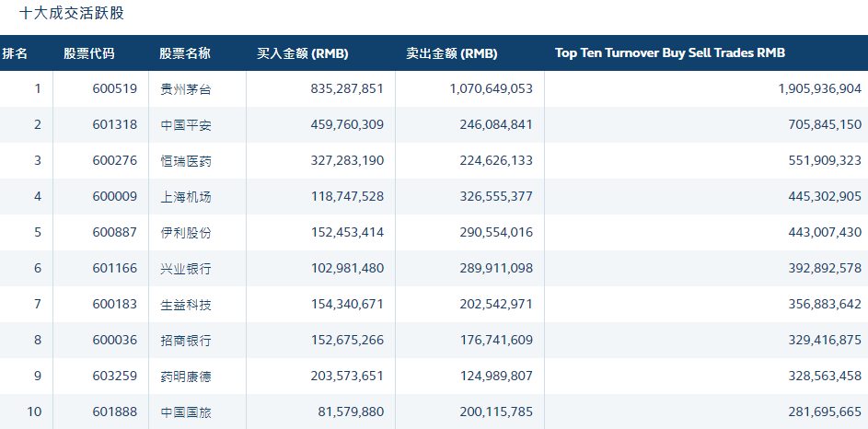Click buy amount 102,981,480

click(347, 268)
